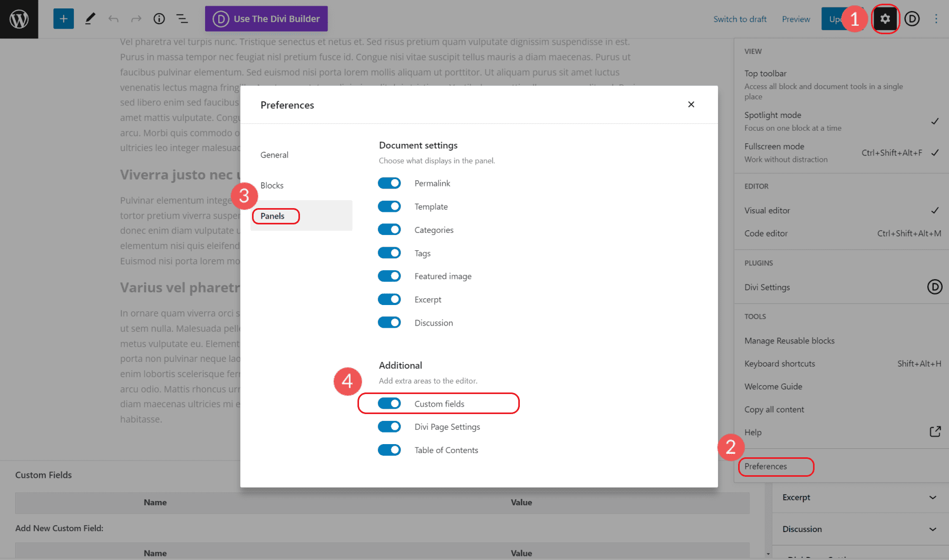Click the Divi icon in the toolbar
Screen dimensions: 949x560
tap(912, 18)
